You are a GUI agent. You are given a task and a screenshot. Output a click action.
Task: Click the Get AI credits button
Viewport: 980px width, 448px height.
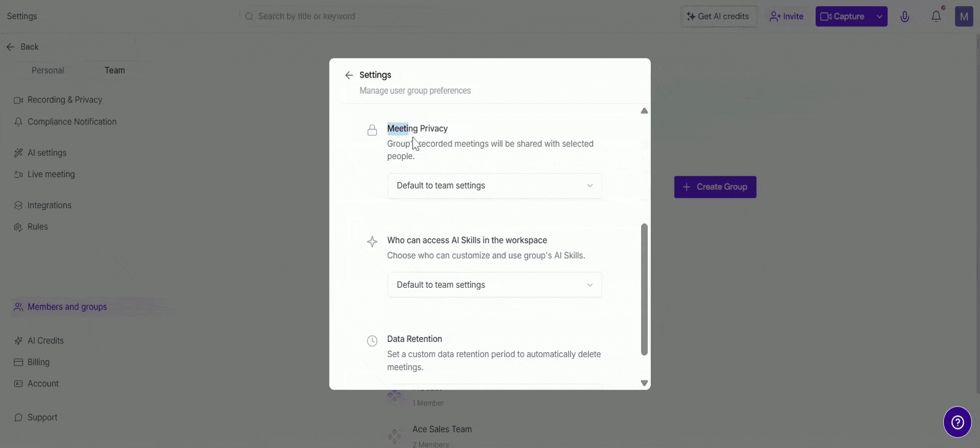[x=718, y=16]
